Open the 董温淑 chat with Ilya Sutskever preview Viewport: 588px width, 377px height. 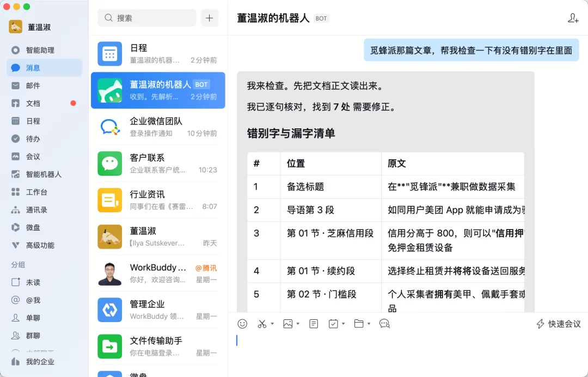point(158,237)
